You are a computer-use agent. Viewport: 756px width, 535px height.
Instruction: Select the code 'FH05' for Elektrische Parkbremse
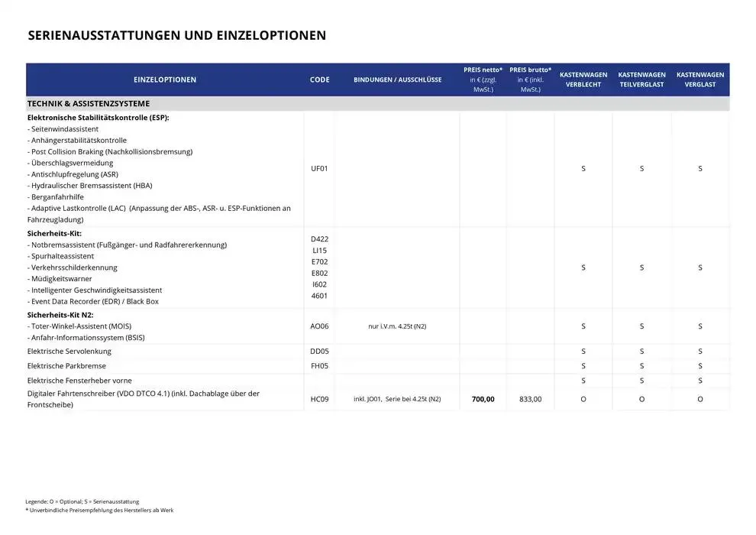click(x=319, y=366)
